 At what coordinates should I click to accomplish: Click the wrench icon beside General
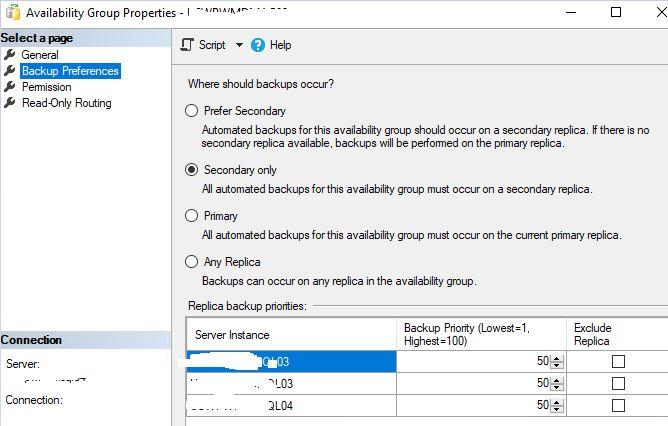click(10, 55)
